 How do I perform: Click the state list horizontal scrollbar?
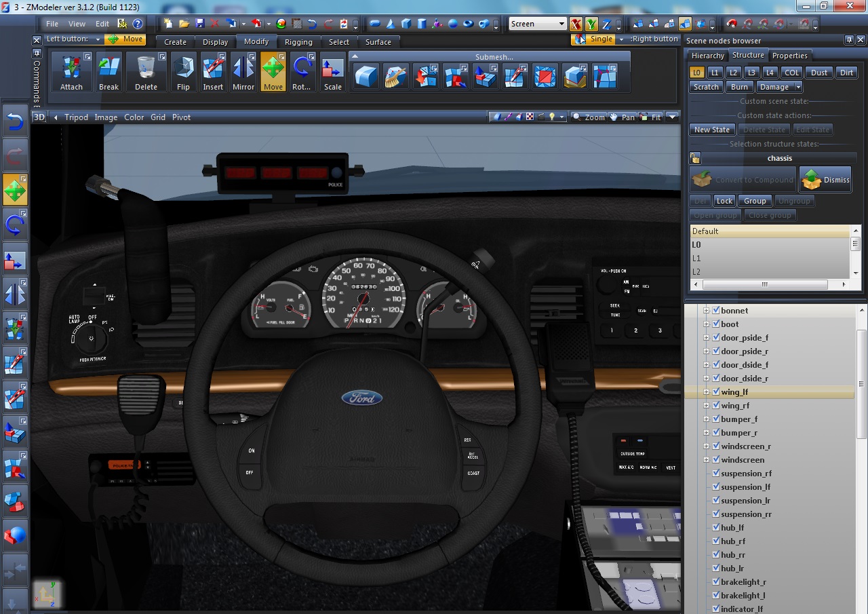764,284
